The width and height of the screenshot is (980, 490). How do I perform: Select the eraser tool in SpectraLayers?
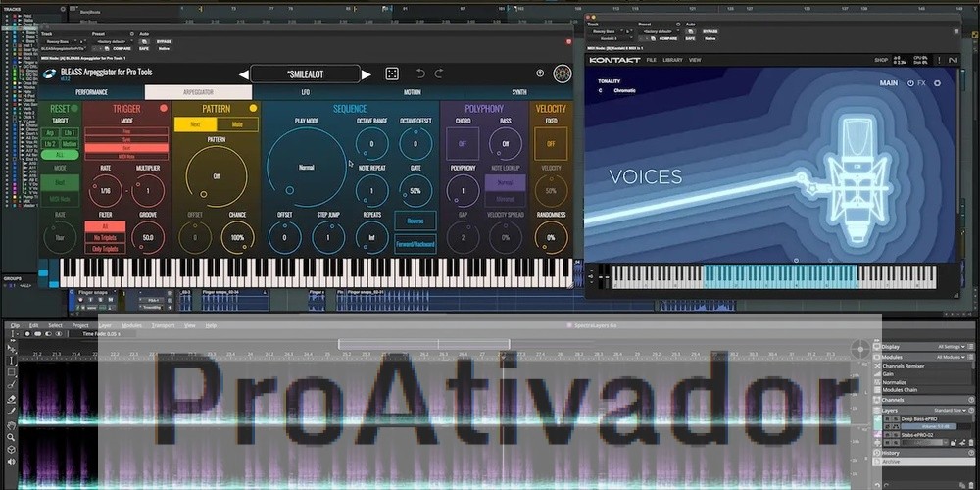coord(11,399)
